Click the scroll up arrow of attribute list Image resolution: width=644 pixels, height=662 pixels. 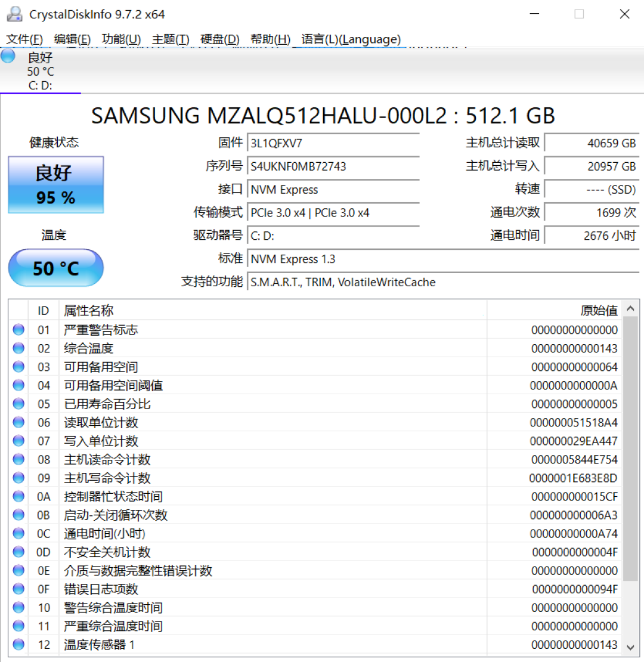[630, 308]
